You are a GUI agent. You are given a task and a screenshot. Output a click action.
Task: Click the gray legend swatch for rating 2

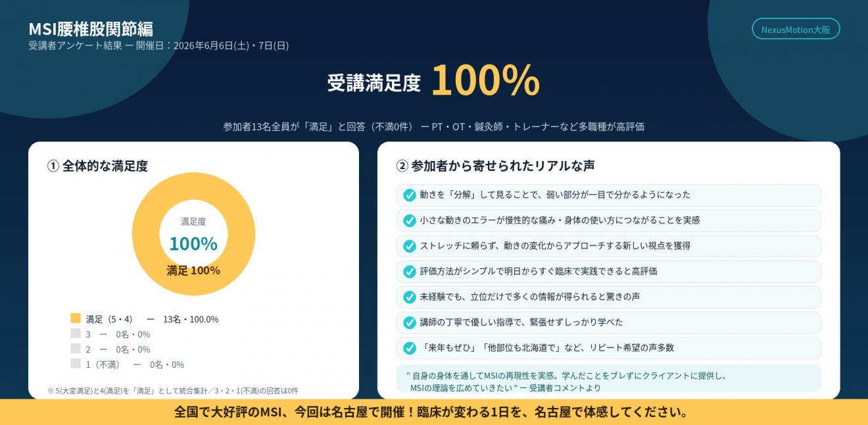[x=76, y=349]
